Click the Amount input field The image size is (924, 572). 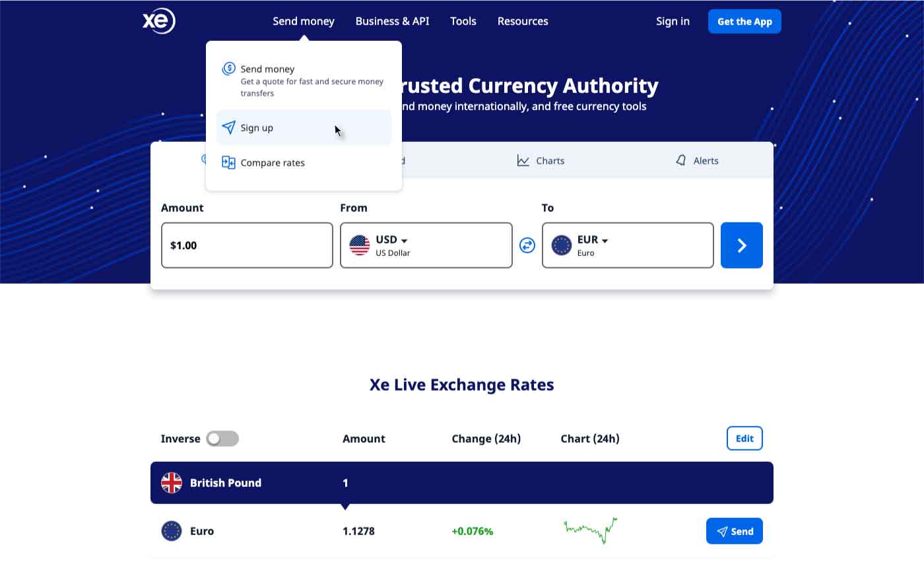[x=247, y=245]
